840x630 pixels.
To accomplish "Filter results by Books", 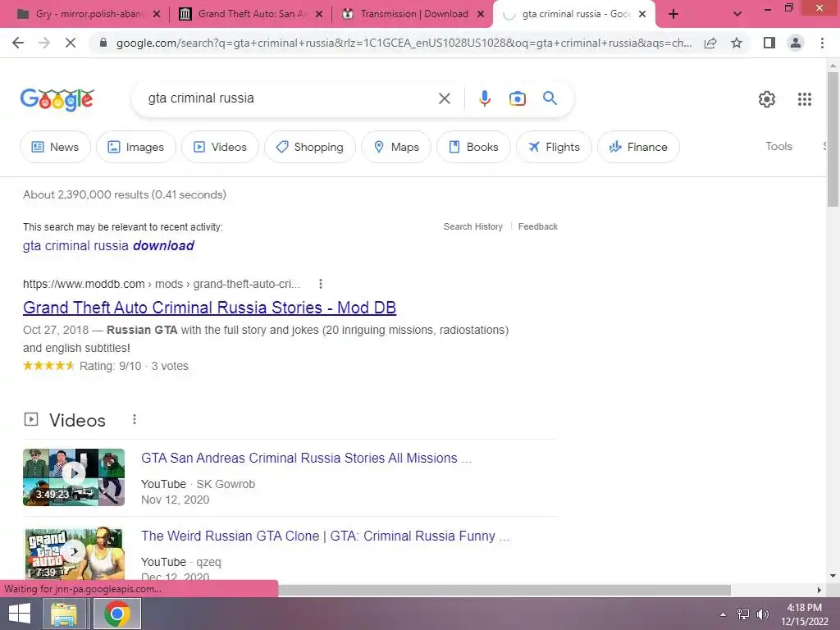I will click(x=473, y=147).
